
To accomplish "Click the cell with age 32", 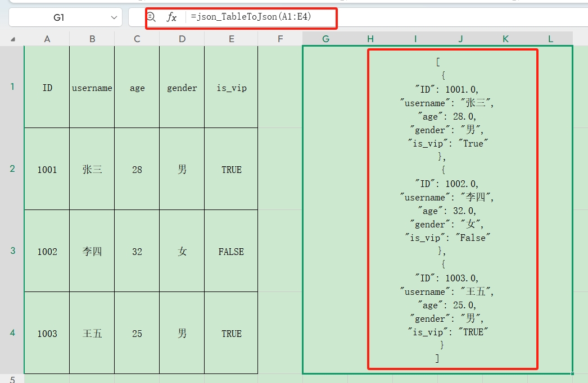I will (137, 251).
